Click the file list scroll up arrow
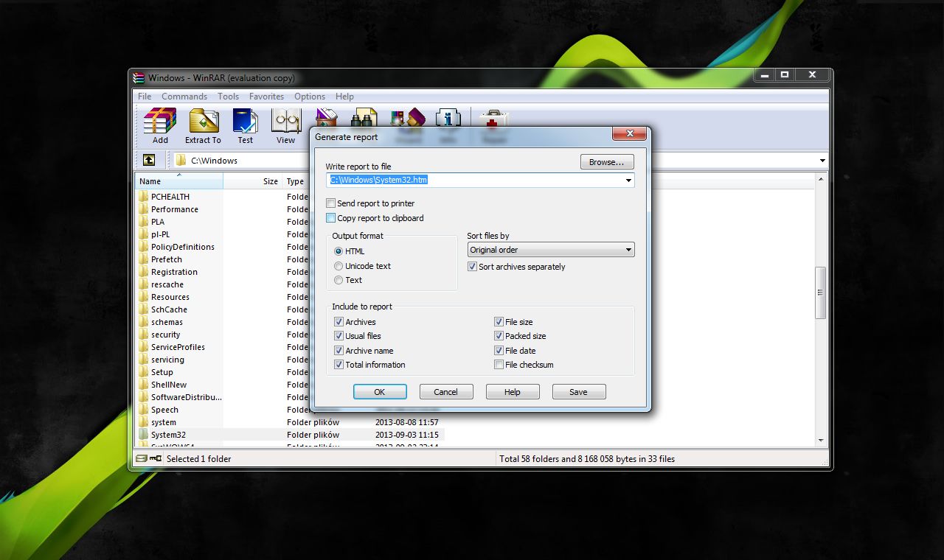This screenshot has width=944, height=560. click(821, 179)
